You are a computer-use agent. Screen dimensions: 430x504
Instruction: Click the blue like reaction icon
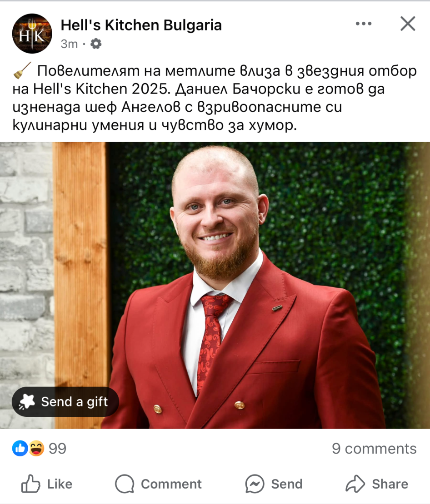pos(20,448)
